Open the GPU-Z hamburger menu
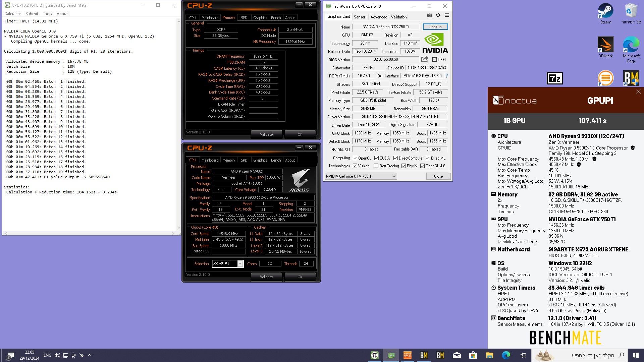 pyautogui.click(x=447, y=15)
